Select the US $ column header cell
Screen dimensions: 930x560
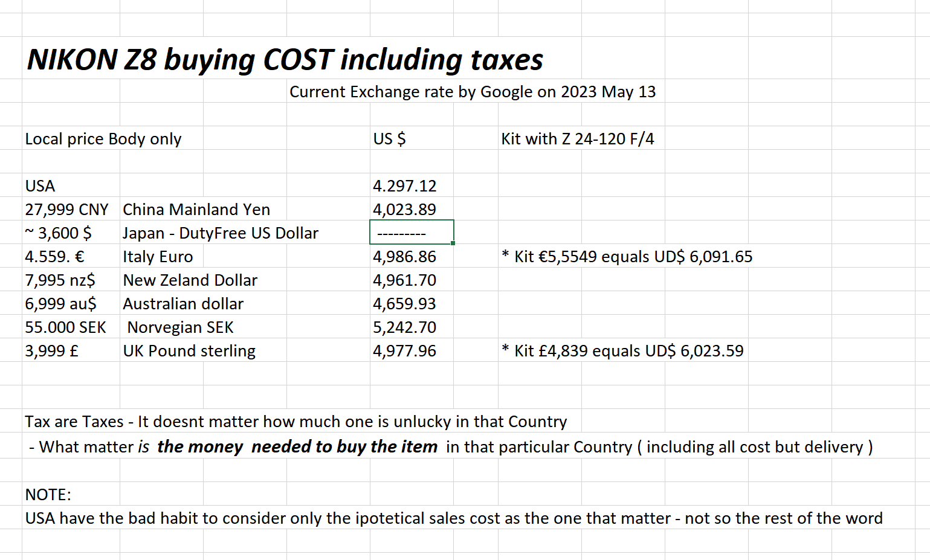tap(390, 139)
